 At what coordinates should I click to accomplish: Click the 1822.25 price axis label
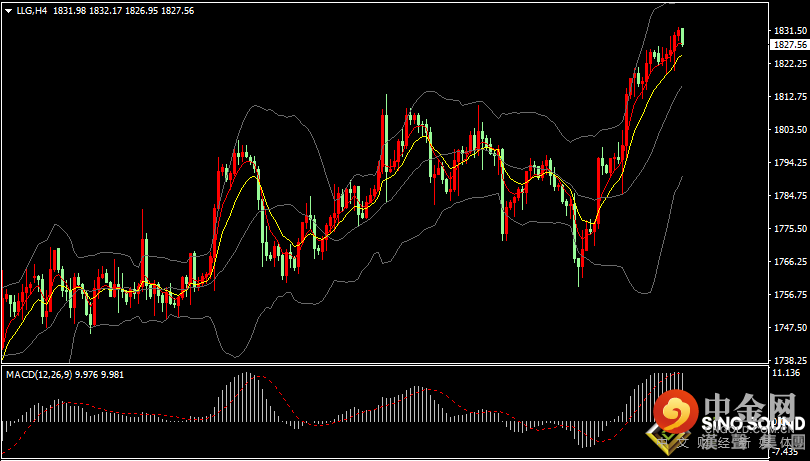click(x=788, y=64)
